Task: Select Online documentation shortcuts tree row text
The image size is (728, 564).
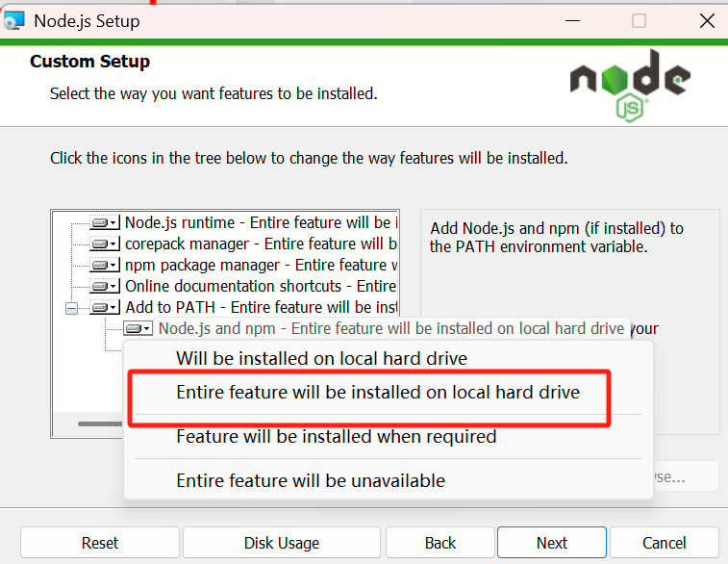Action: tap(261, 286)
